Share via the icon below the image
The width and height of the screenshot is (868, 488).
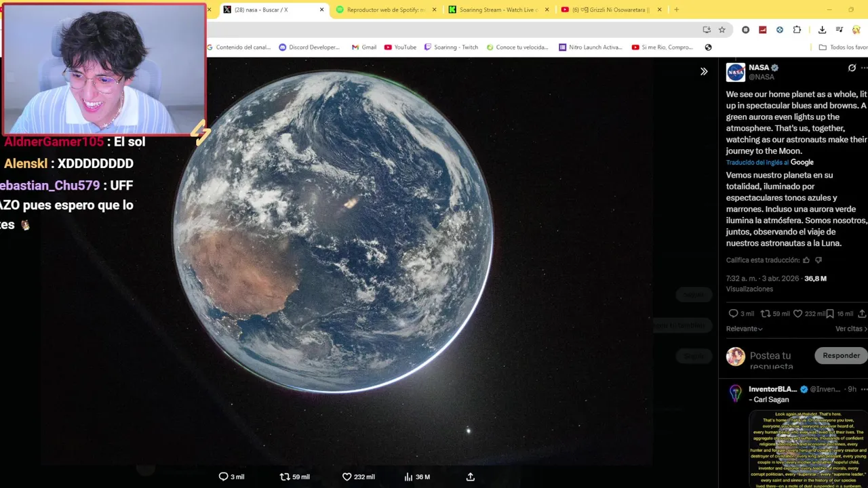pos(471,477)
